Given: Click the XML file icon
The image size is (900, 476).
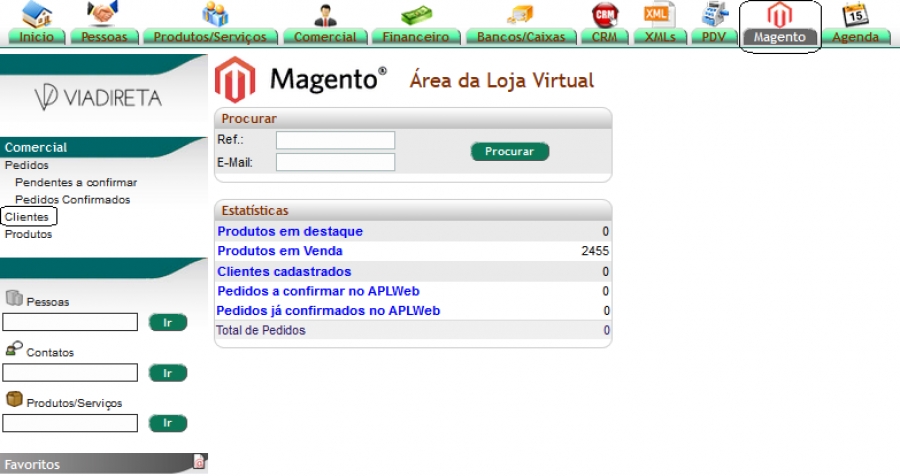Looking at the screenshot, I should [660, 14].
